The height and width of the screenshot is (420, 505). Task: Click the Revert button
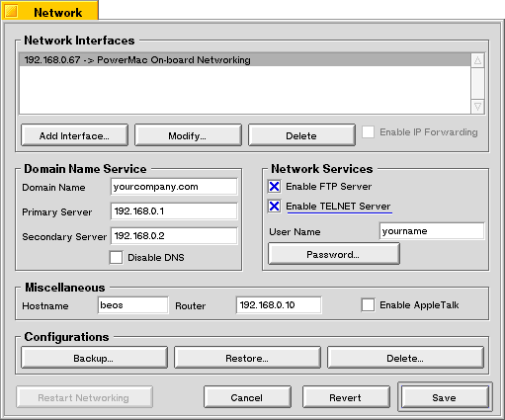(346, 397)
